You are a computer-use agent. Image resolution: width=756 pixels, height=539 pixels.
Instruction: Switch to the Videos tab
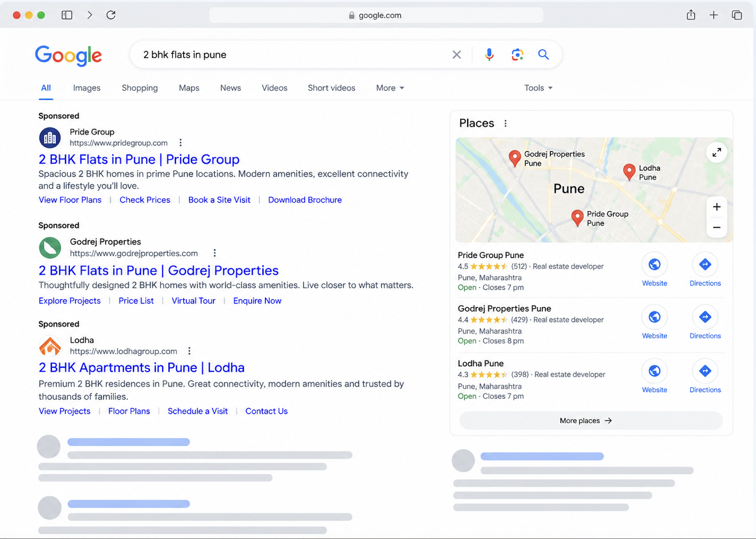[274, 88]
